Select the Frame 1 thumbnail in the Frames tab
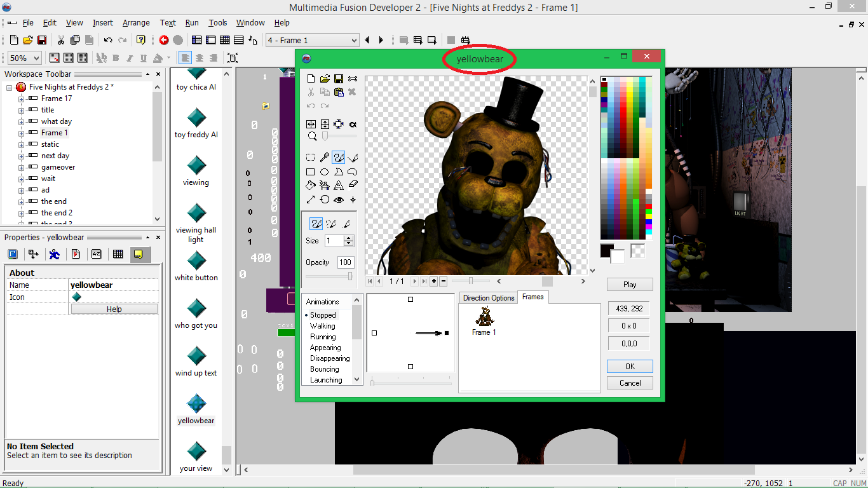This screenshot has height=488, width=868. tap(484, 322)
